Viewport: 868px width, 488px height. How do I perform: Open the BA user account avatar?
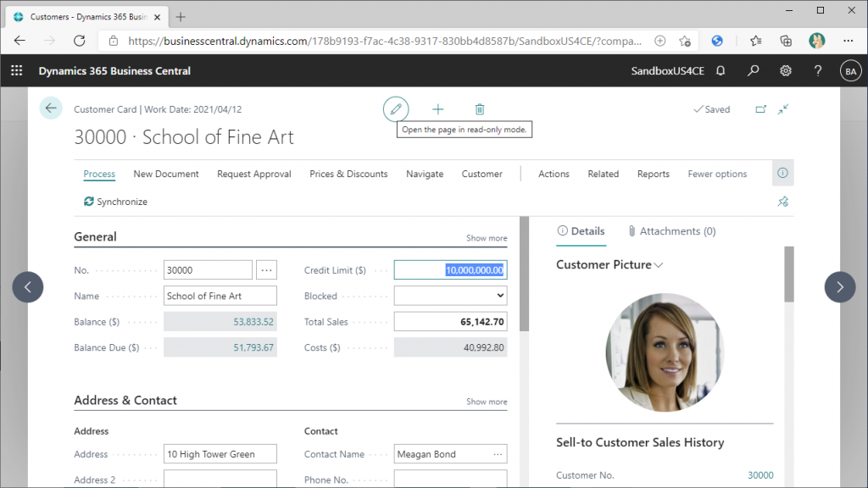(x=851, y=71)
